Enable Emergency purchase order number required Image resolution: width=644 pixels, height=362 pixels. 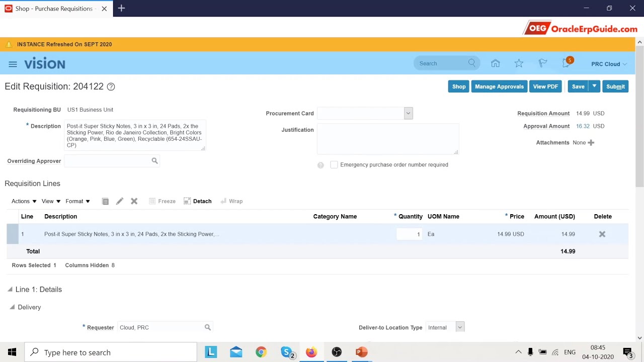point(334,164)
